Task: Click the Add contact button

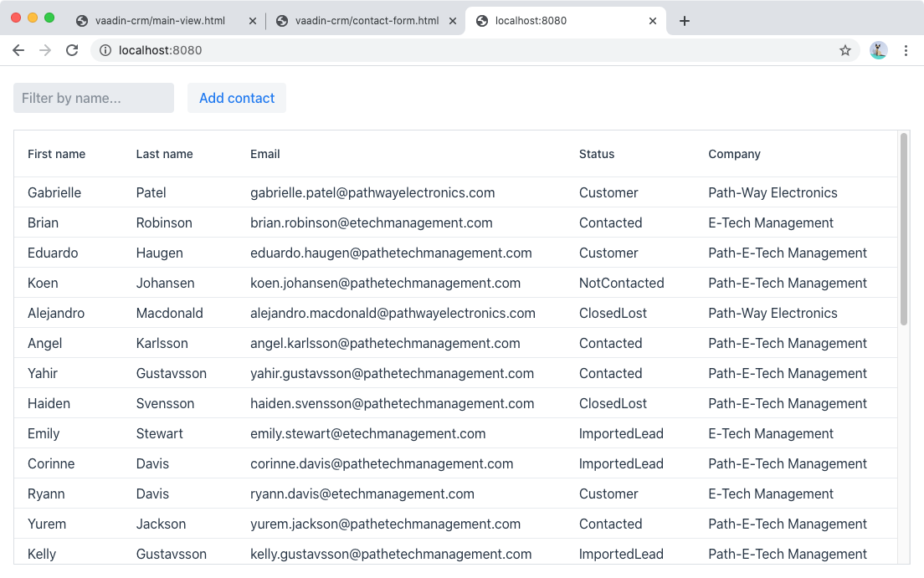Action: point(237,98)
